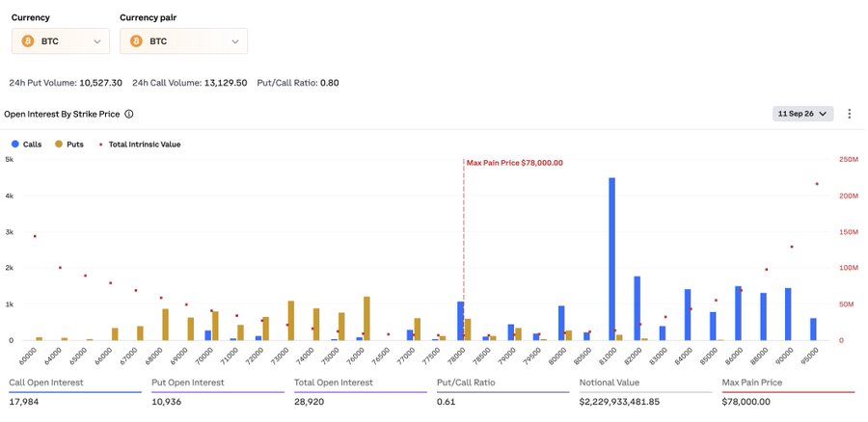868x422 pixels.
Task: Click the 81000 strike label on the x-axis
Action: click(607, 356)
